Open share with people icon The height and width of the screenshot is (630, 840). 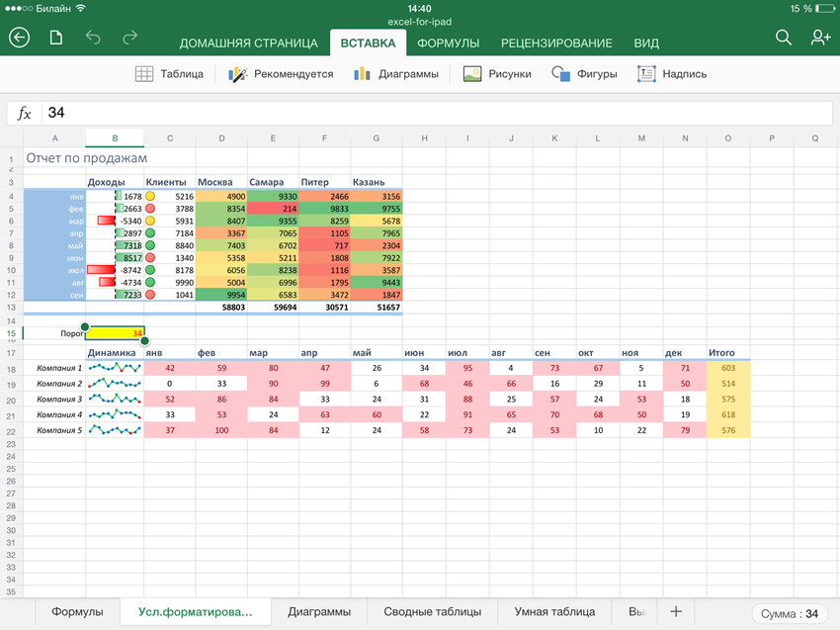[820, 38]
